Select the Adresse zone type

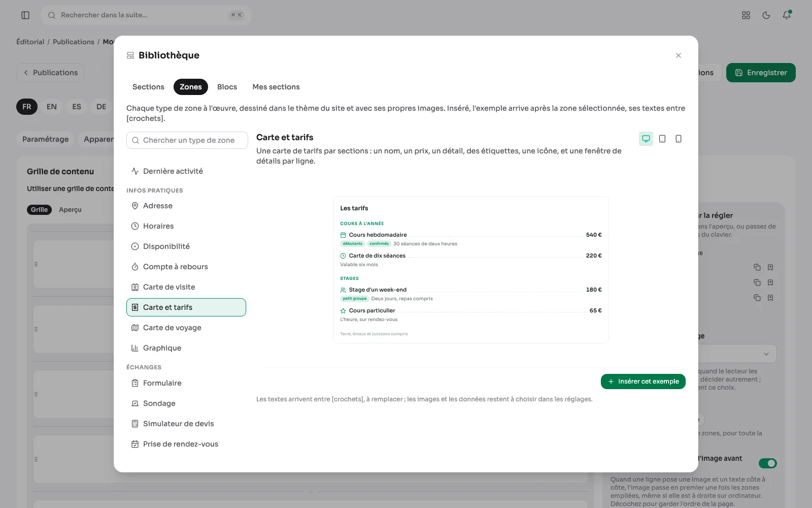tap(186, 206)
